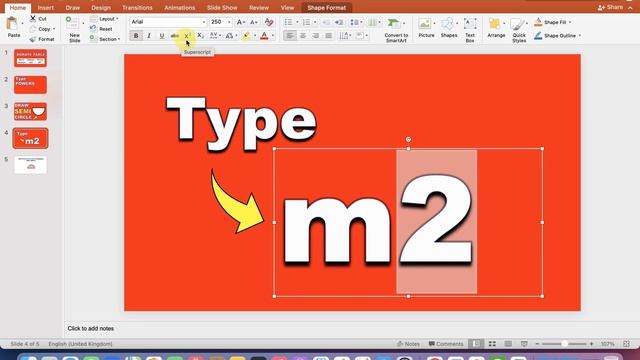Image resolution: width=640 pixels, height=360 pixels.
Task: Select slide 3 Draw Semi Circle thumbnail
Action: [30, 111]
